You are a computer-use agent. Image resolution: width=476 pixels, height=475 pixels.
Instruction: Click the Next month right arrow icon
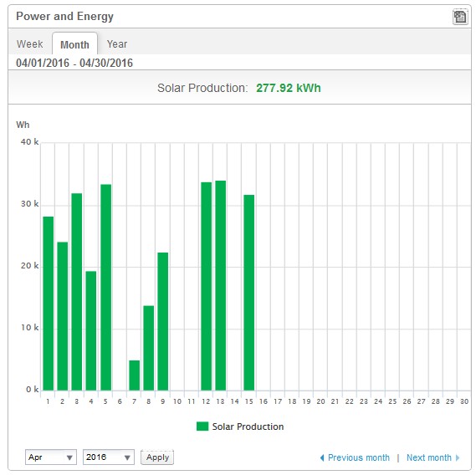pos(458,457)
